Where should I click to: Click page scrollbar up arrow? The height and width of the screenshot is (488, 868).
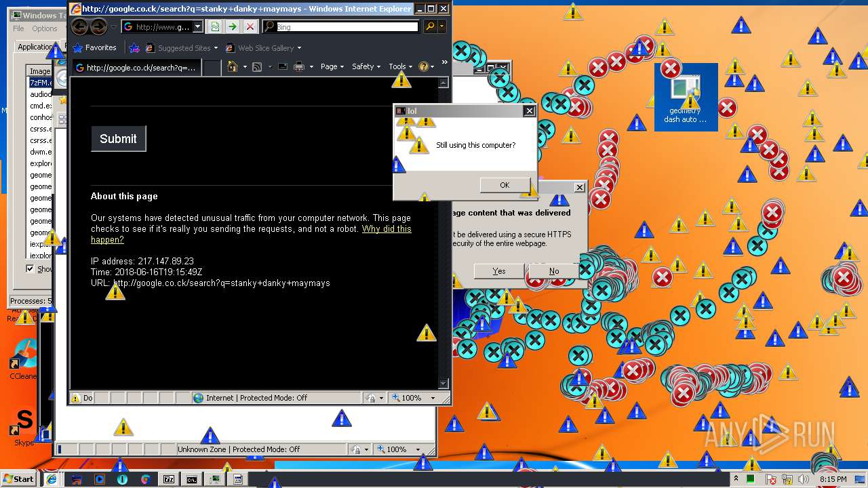pos(443,83)
